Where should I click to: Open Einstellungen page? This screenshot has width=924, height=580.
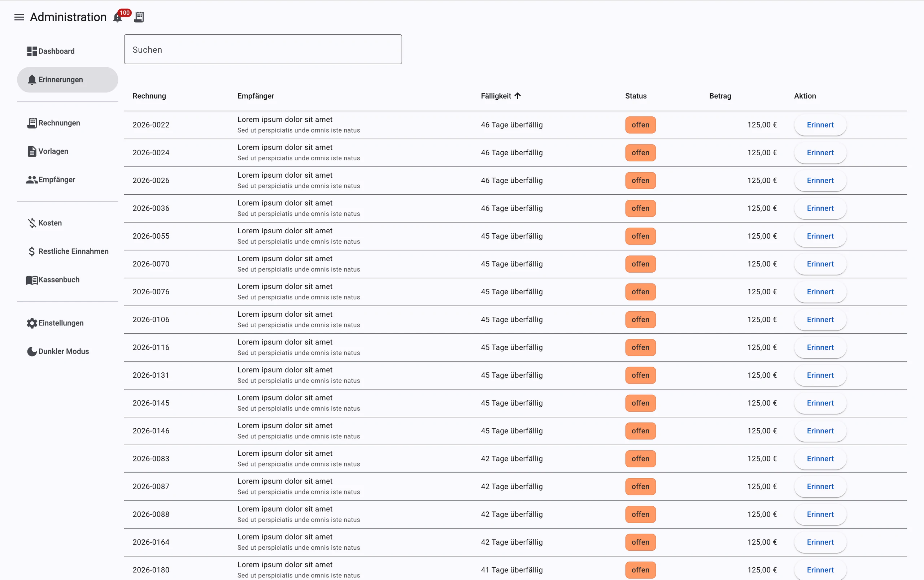point(67,323)
